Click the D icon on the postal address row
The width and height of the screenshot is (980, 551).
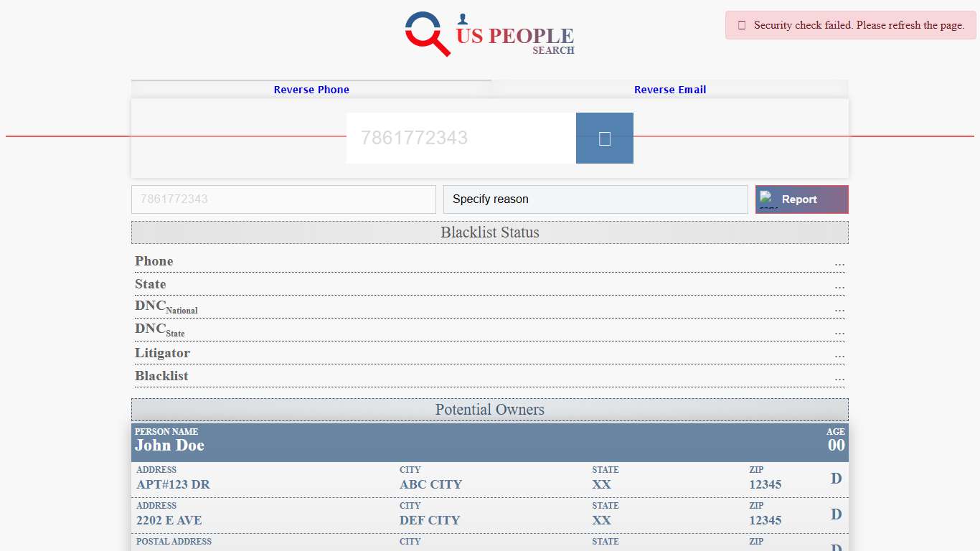835,547
